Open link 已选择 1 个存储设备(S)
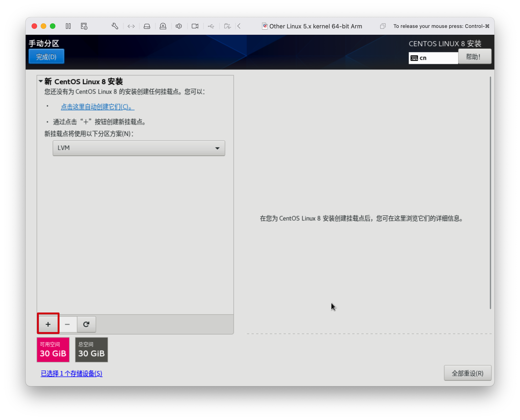The height and width of the screenshot is (420, 520). coord(71,373)
